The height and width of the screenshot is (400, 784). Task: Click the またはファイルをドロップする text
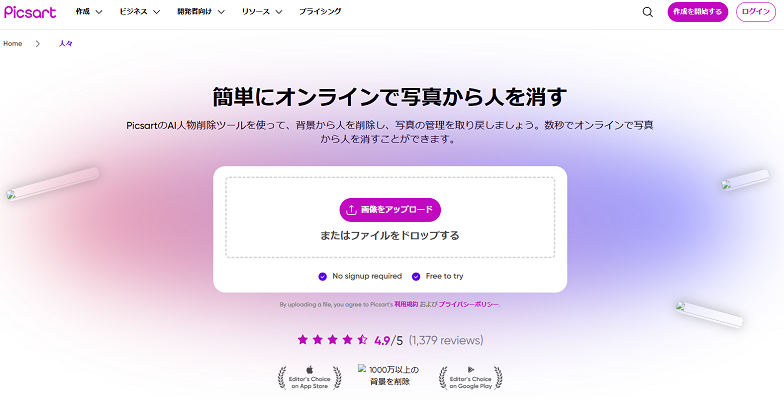click(390, 235)
